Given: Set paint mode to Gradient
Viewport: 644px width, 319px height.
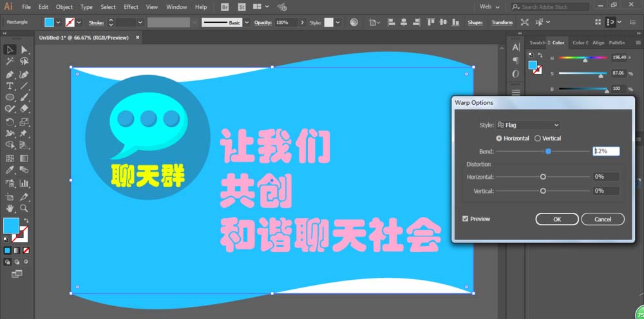Looking at the screenshot, I should click(17, 250).
